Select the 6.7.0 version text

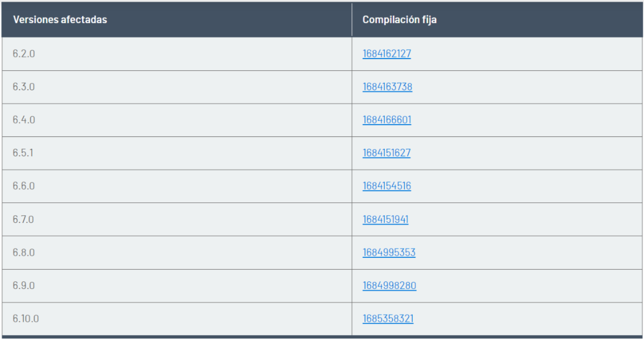click(24, 219)
